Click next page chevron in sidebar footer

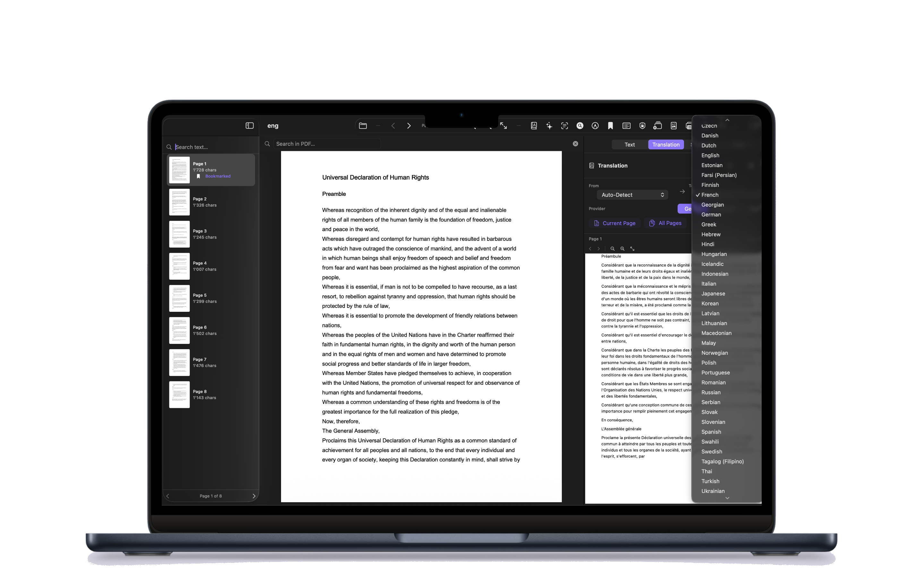coord(253,496)
